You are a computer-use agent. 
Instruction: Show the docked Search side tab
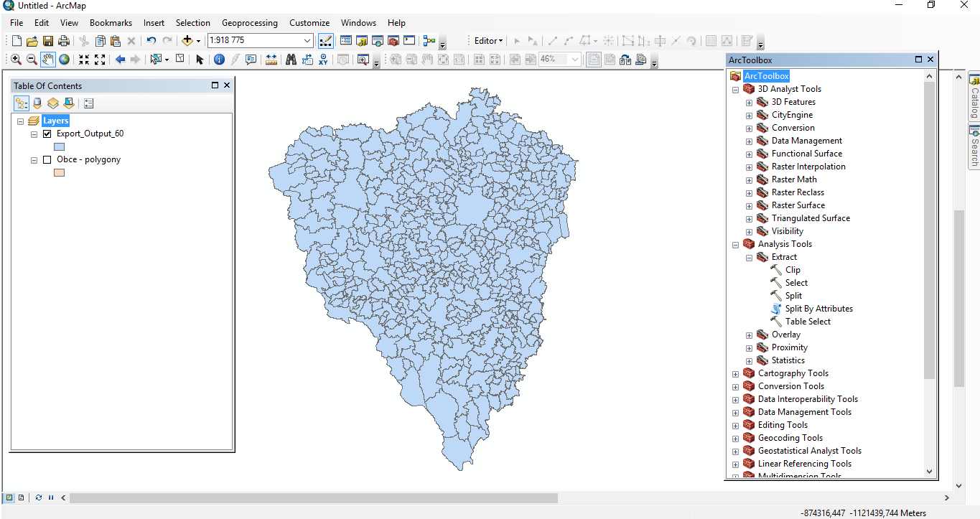pyautogui.click(x=974, y=146)
